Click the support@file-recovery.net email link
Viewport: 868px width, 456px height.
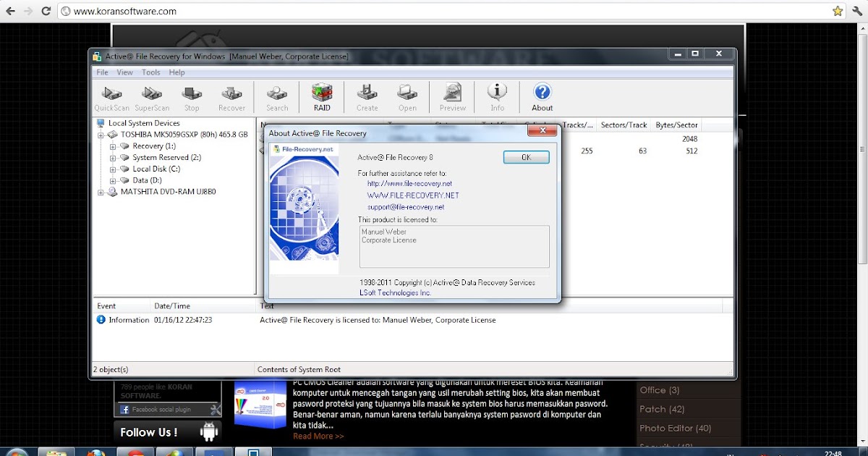tap(405, 207)
